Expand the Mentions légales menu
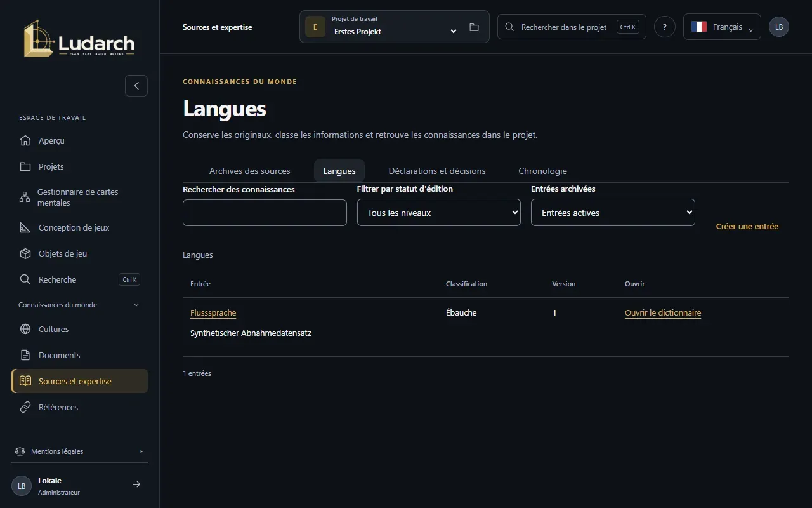The width and height of the screenshot is (812, 508). coord(79,451)
